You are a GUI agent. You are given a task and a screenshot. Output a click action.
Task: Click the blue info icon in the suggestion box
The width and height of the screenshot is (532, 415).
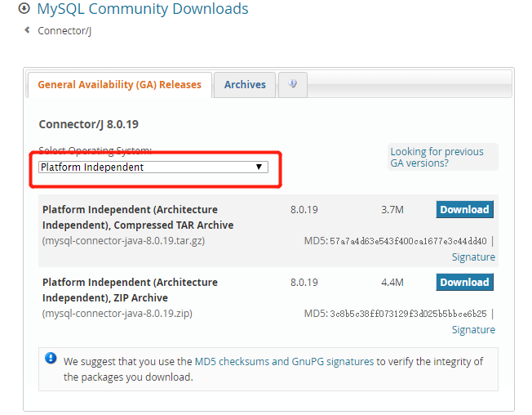51,358
